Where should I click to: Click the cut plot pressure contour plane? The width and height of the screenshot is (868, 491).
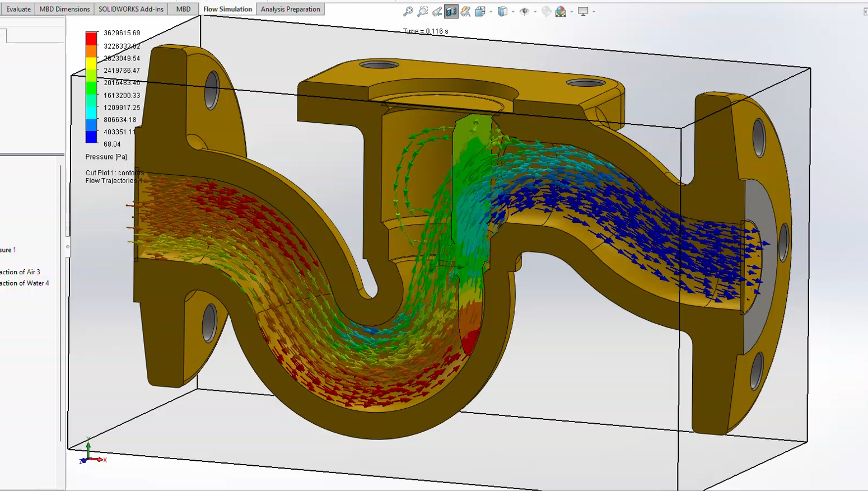tap(472, 224)
